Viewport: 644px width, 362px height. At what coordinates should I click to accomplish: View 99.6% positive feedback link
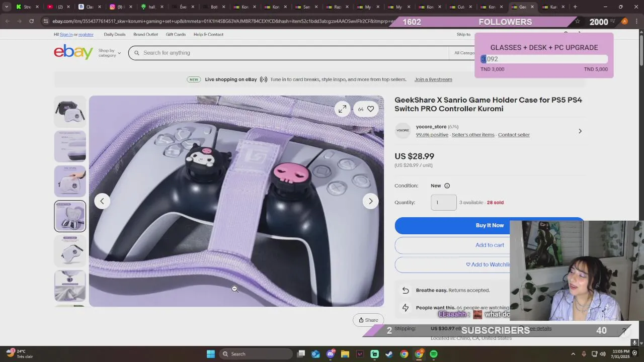coord(432,135)
